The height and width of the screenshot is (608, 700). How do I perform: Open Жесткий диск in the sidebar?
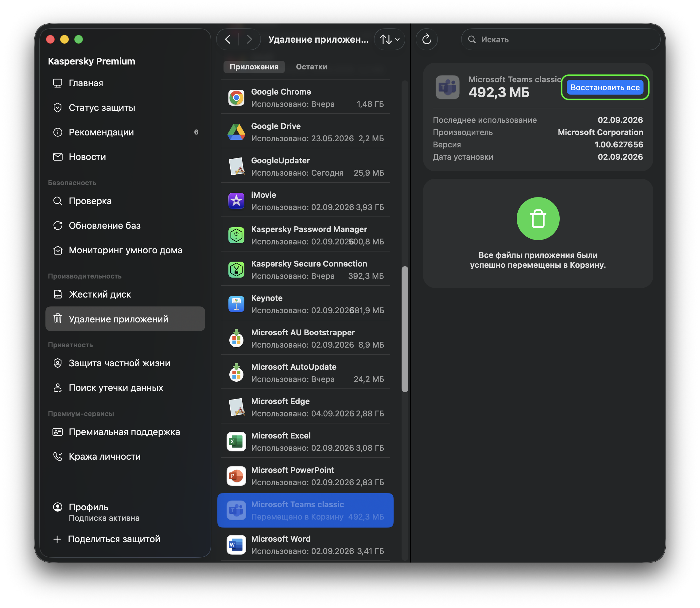pos(125,294)
